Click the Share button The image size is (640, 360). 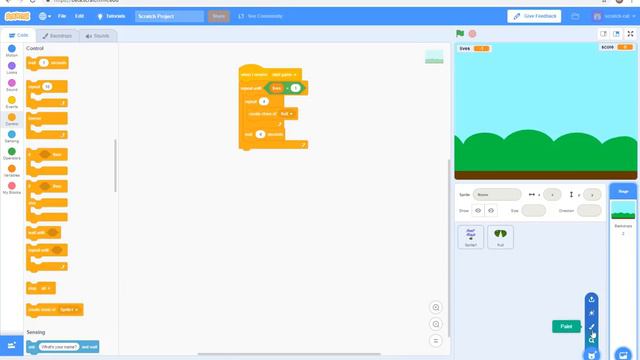pyautogui.click(x=218, y=16)
